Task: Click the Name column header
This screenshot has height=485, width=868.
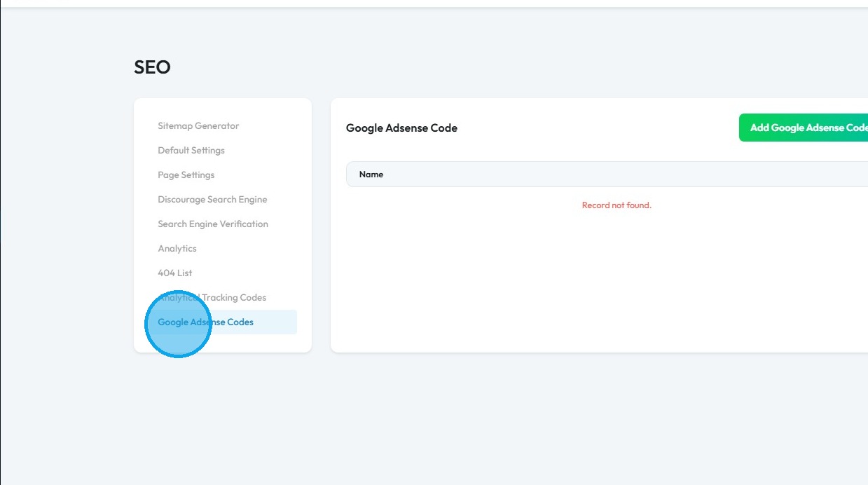Action: 371,175
